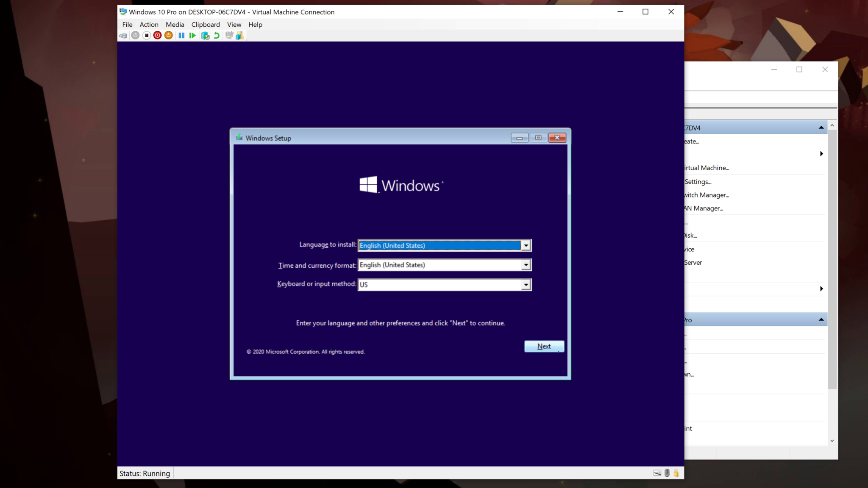Expand the New submenu arrow in the actions pane
The image size is (868, 488).
coord(821,154)
